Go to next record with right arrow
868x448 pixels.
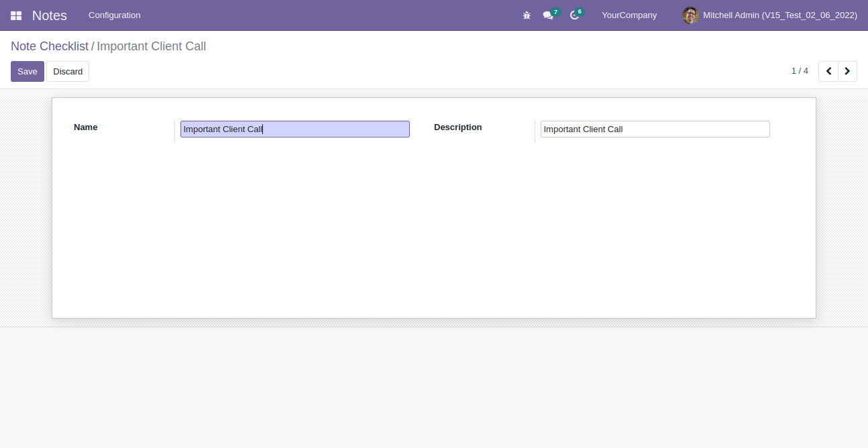(x=847, y=71)
